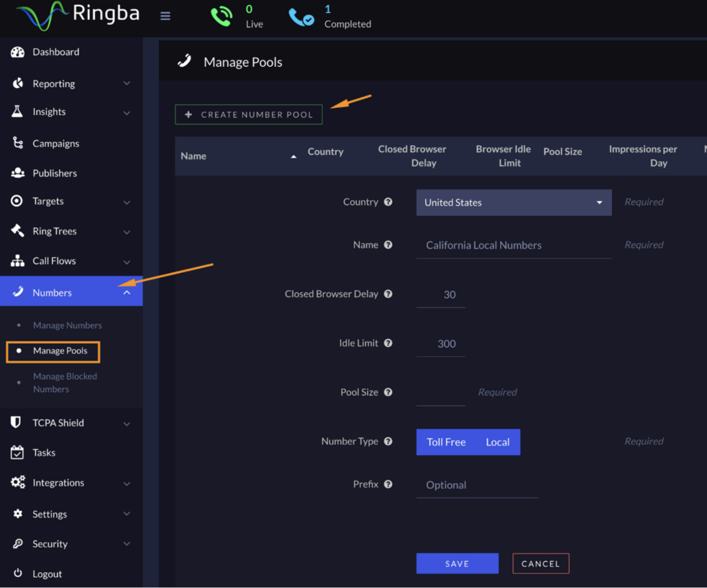Click the Name input field
This screenshot has height=588, width=707.
514,246
